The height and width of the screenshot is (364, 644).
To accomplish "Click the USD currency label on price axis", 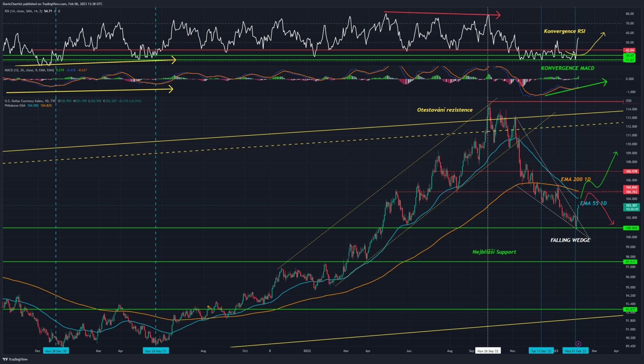I will [x=629, y=101].
